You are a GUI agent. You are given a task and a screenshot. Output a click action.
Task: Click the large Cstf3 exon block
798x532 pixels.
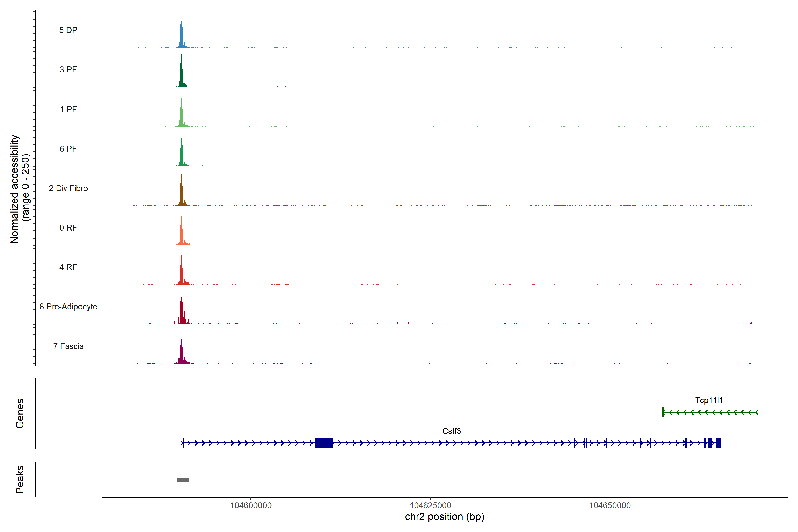point(324,443)
